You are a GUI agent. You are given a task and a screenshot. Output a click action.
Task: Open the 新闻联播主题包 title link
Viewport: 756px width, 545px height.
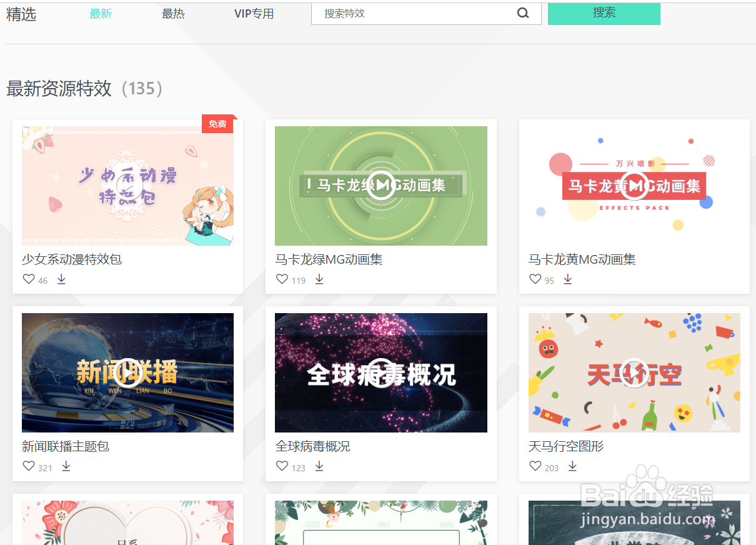[x=66, y=446]
